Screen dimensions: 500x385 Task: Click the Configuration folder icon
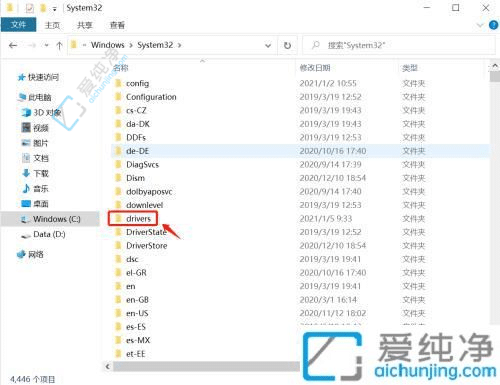click(118, 97)
